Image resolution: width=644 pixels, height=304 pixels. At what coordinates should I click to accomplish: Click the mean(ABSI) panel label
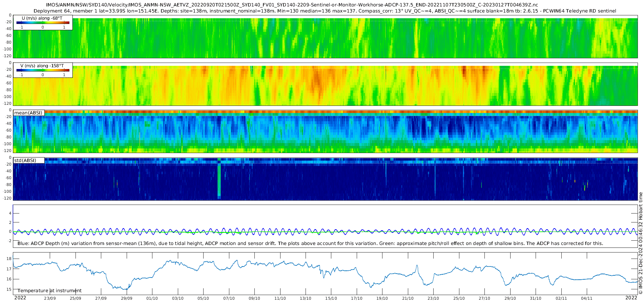28,113
